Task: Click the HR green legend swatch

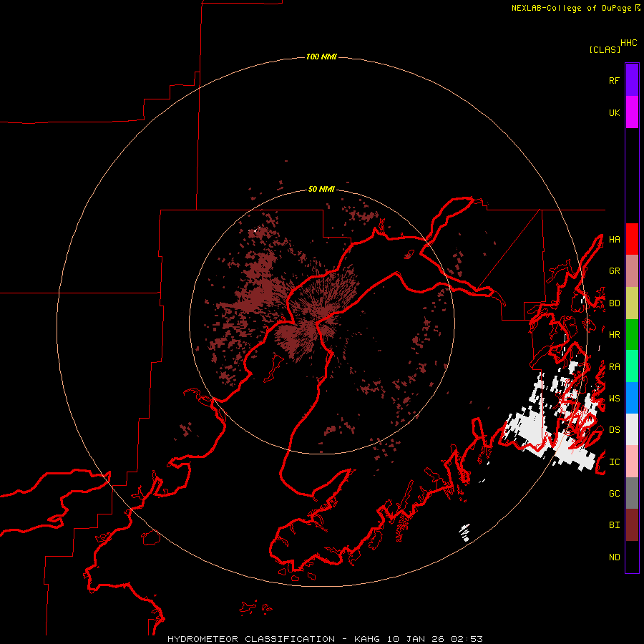Action: pos(632,335)
